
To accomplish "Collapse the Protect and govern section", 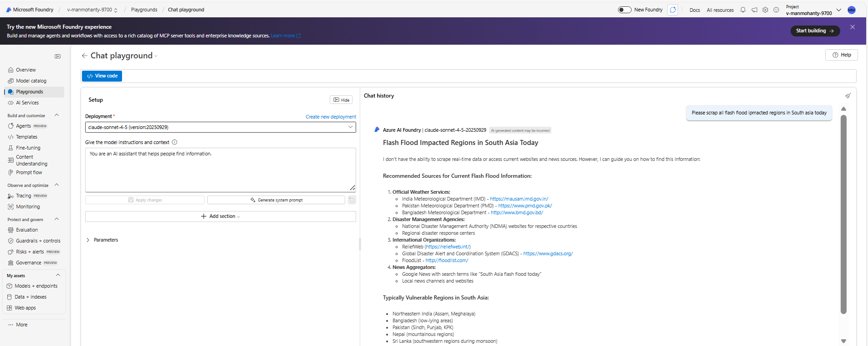I will (56, 219).
